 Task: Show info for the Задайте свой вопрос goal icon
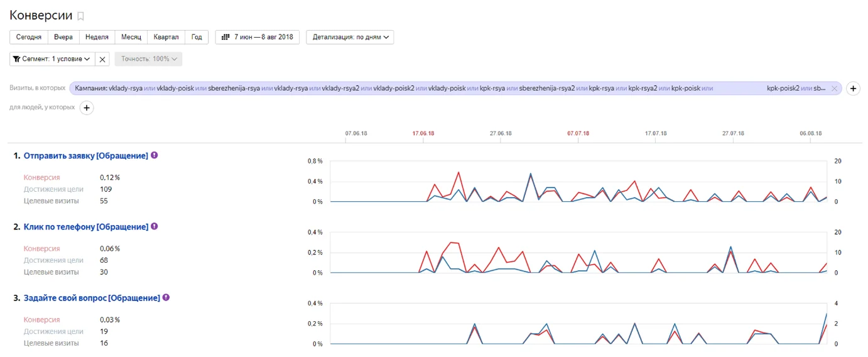point(166,297)
